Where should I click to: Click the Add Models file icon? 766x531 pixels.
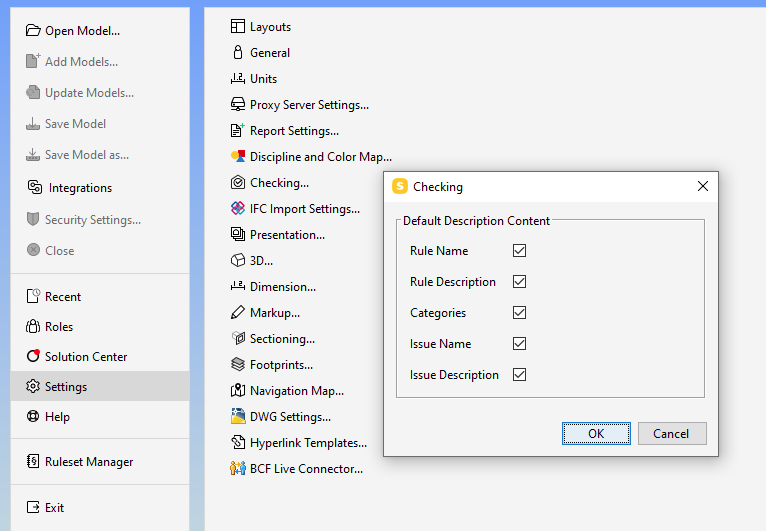(x=33, y=61)
